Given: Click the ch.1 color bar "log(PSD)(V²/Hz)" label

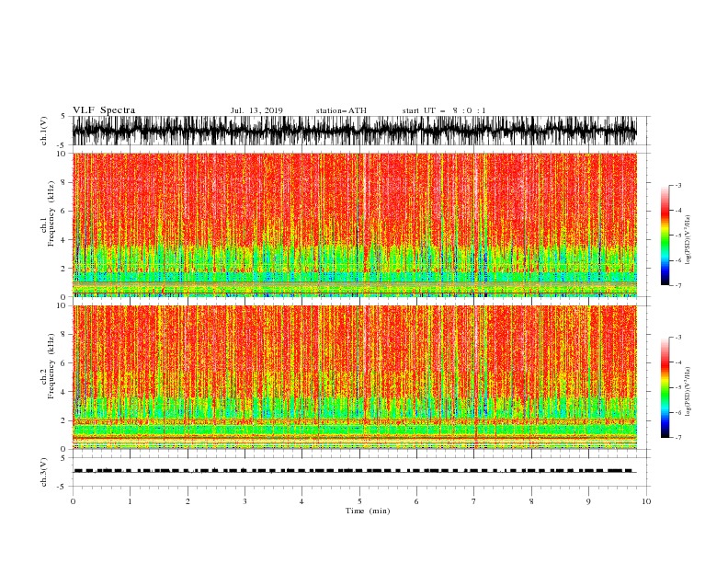Looking at the screenshot, I should 688,240.
